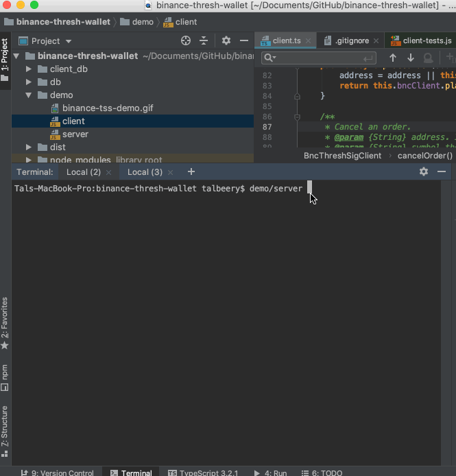The height and width of the screenshot is (476, 456).
Task: Open the 9: Version Control tool window
Action: coord(57,473)
